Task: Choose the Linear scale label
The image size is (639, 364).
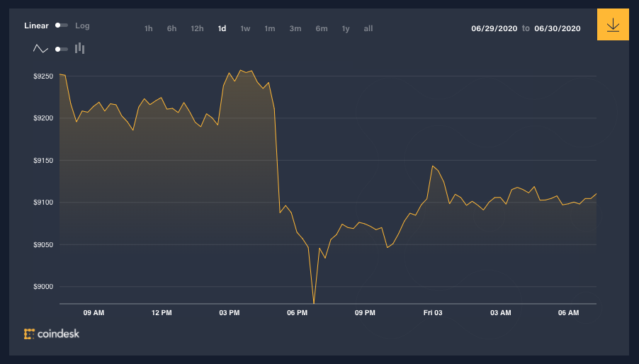Action: pos(36,25)
